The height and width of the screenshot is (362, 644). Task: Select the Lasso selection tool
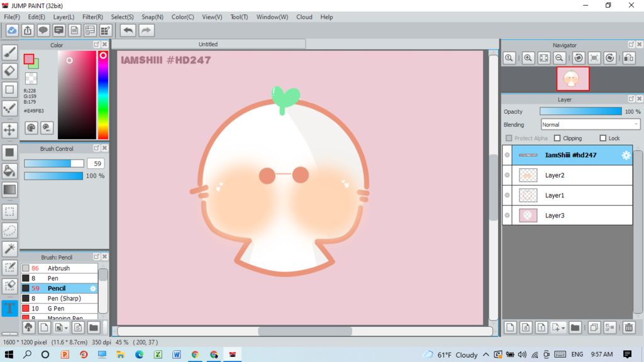point(9,230)
